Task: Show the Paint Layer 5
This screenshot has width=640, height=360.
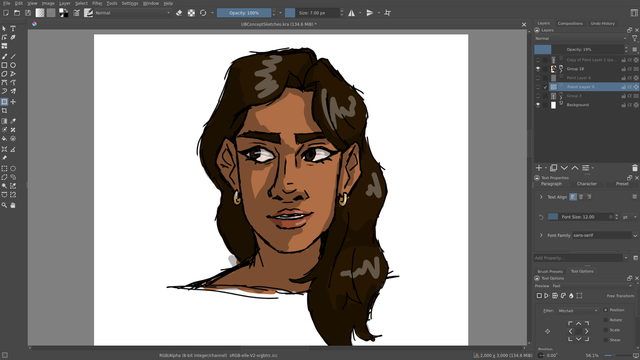Action: click(x=538, y=87)
